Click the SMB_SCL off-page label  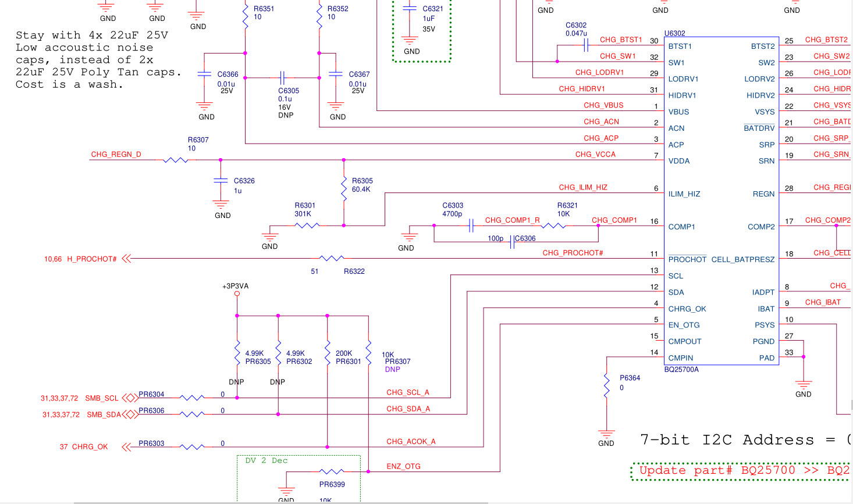(x=102, y=399)
